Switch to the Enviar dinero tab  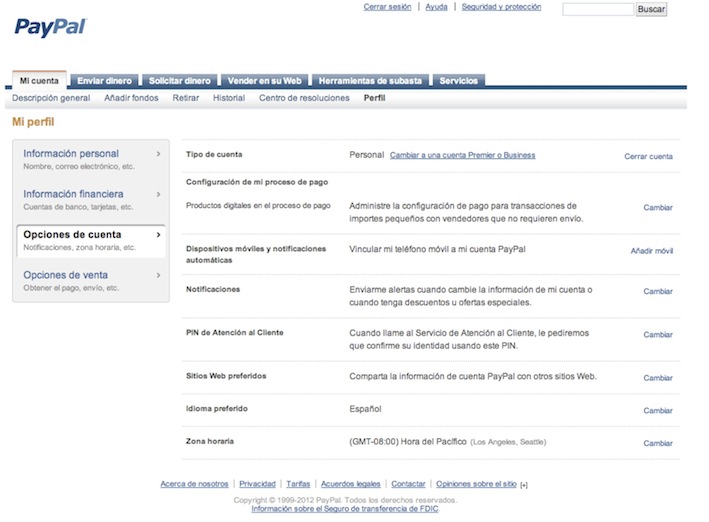pyautogui.click(x=104, y=80)
